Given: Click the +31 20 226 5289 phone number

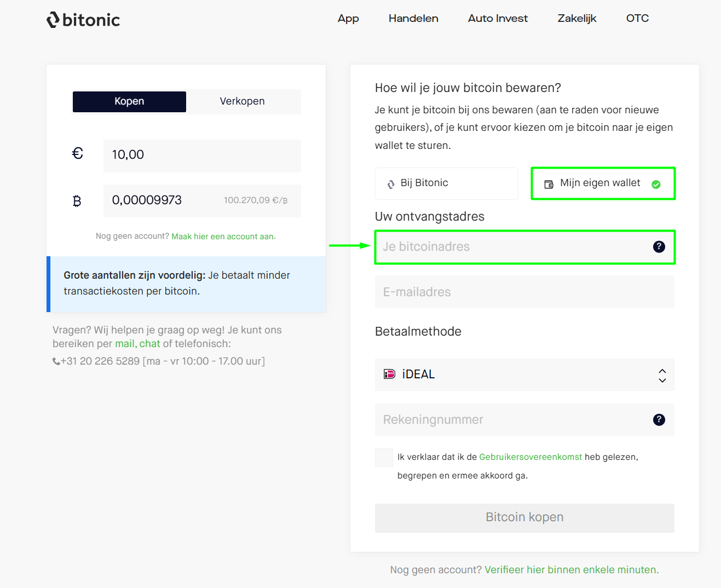Looking at the screenshot, I should 100,361.
